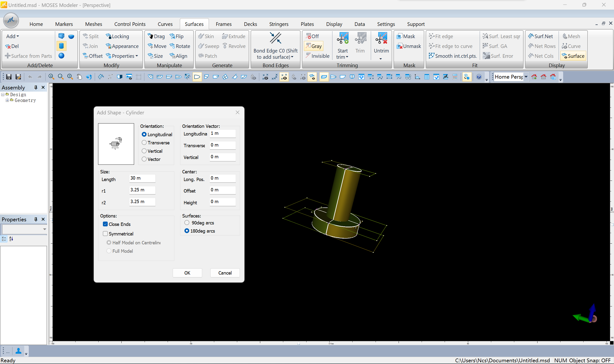This screenshot has height=364, width=614.
Task: Click the Untrim icon in Trimming group
Action: tap(381, 39)
